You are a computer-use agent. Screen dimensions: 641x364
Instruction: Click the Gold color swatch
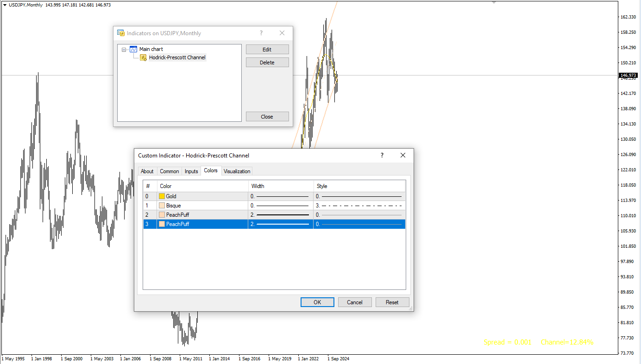162,196
